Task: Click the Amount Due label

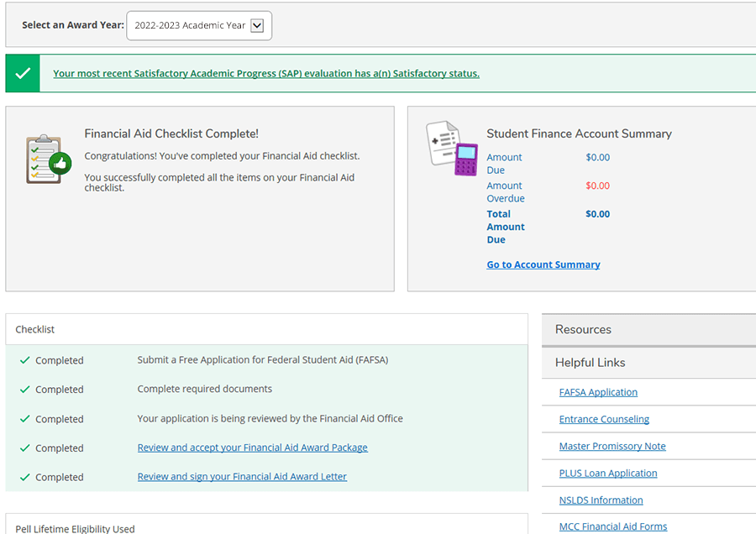Action: click(504, 164)
